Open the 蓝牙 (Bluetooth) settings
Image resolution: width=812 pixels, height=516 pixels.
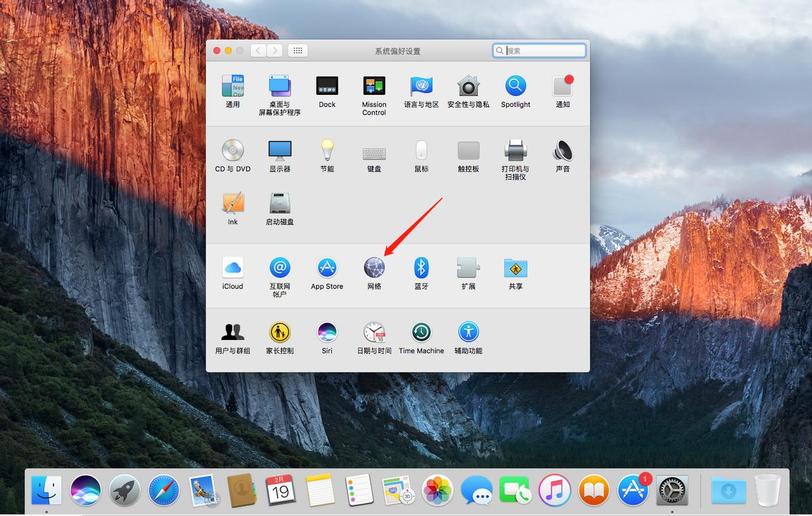[421, 268]
